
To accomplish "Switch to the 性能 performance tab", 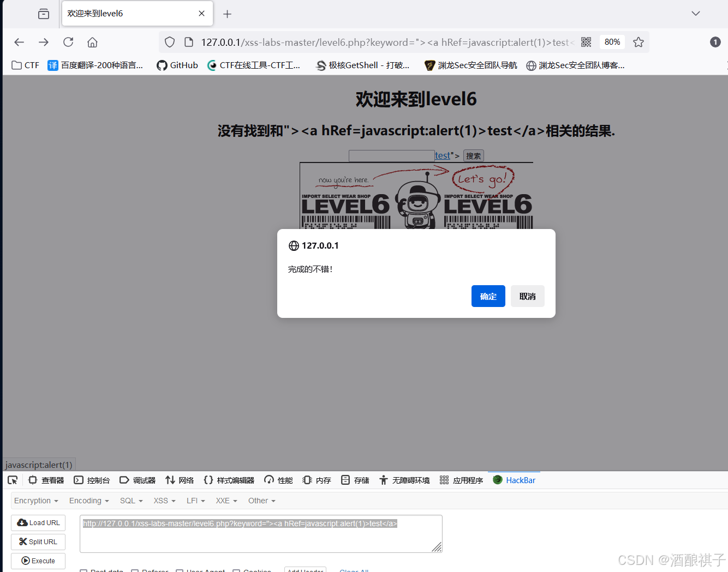I will pyautogui.click(x=278, y=480).
